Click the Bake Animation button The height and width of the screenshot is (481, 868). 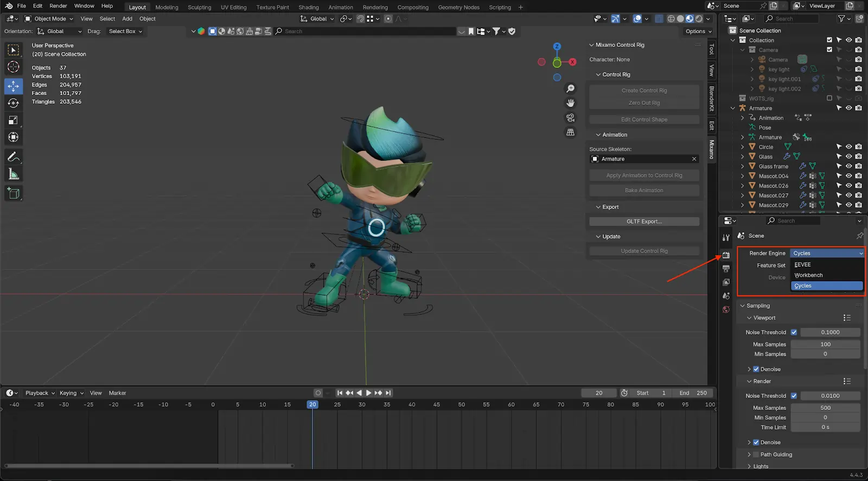click(x=644, y=191)
